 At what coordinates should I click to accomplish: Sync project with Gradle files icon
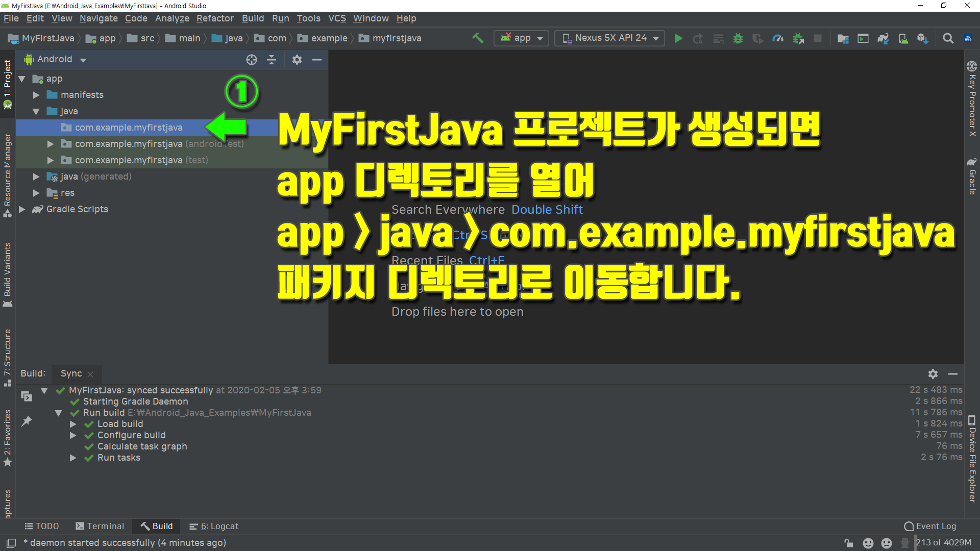883,38
